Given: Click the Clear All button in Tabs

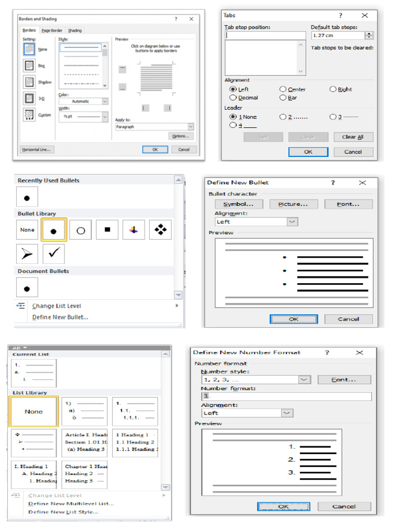Looking at the screenshot, I should (353, 137).
